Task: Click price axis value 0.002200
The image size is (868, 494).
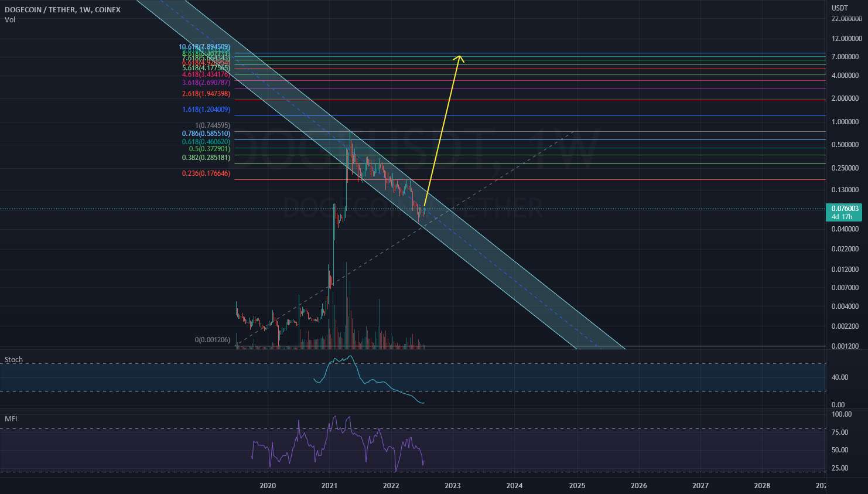Action: [x=845, y=326]
